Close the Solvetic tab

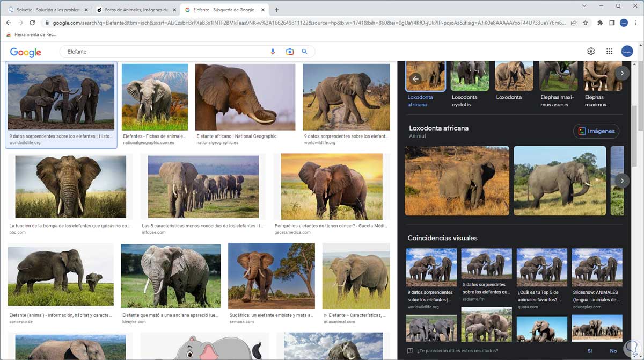tap(86, 10)
